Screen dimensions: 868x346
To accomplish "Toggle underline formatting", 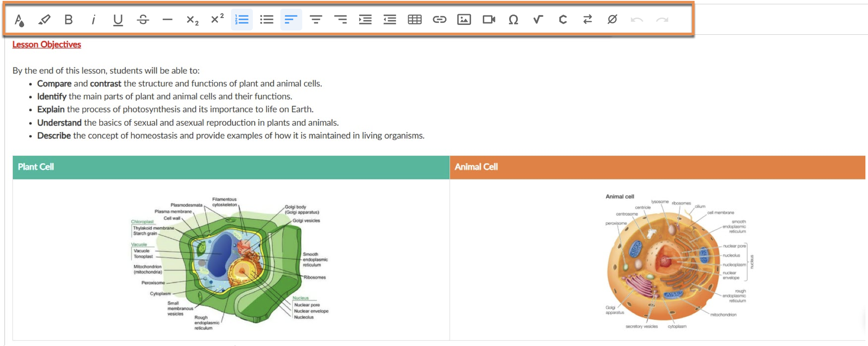I will click(118, 20).
